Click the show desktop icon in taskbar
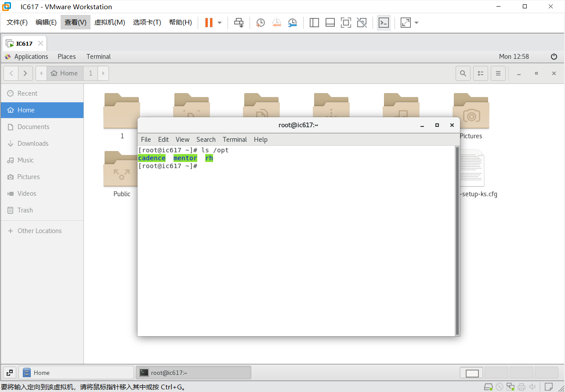The image size is (565, 392). click(10, 373)
